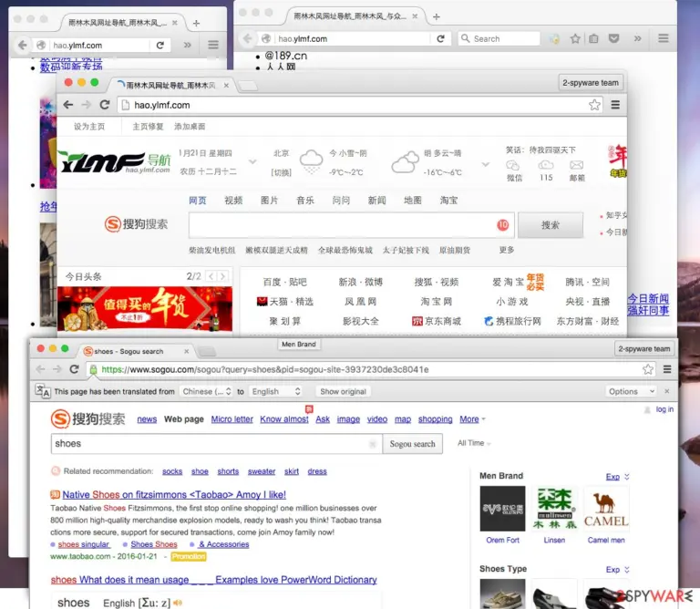This screenshot has width=700, height=609.
Task: Bookmark the Sogou search URL with the star
Action: point(648,369)
